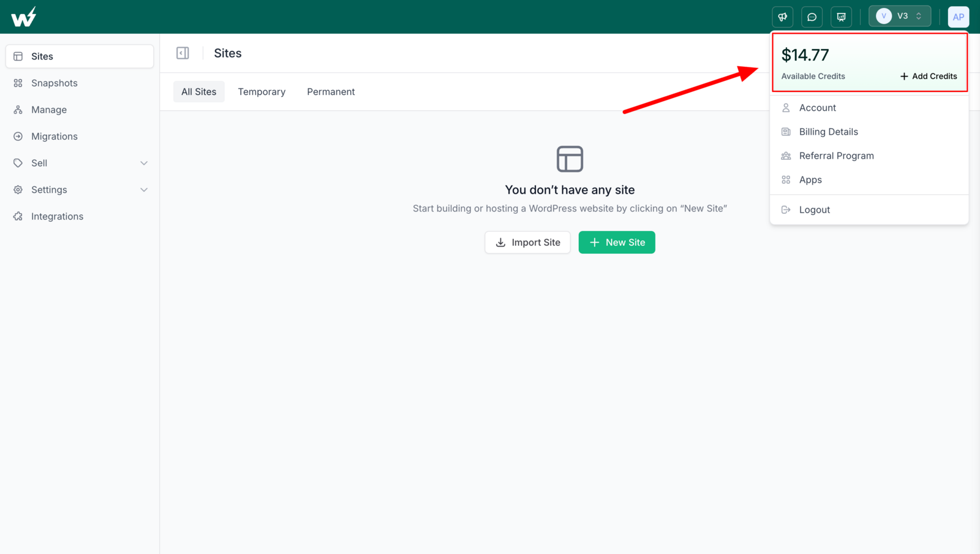Click the Sites icon in the sidebar
This screenshot has width=980, height=554.
point(18,56)
